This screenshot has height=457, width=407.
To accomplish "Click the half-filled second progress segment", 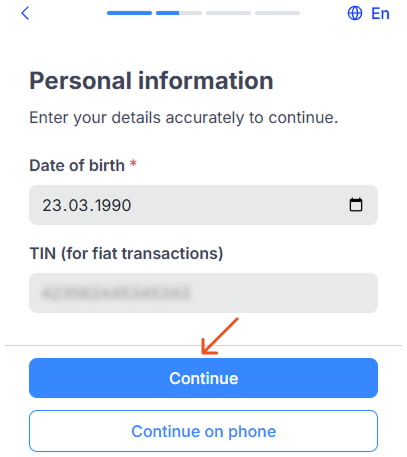I will (x=179, y=13).
